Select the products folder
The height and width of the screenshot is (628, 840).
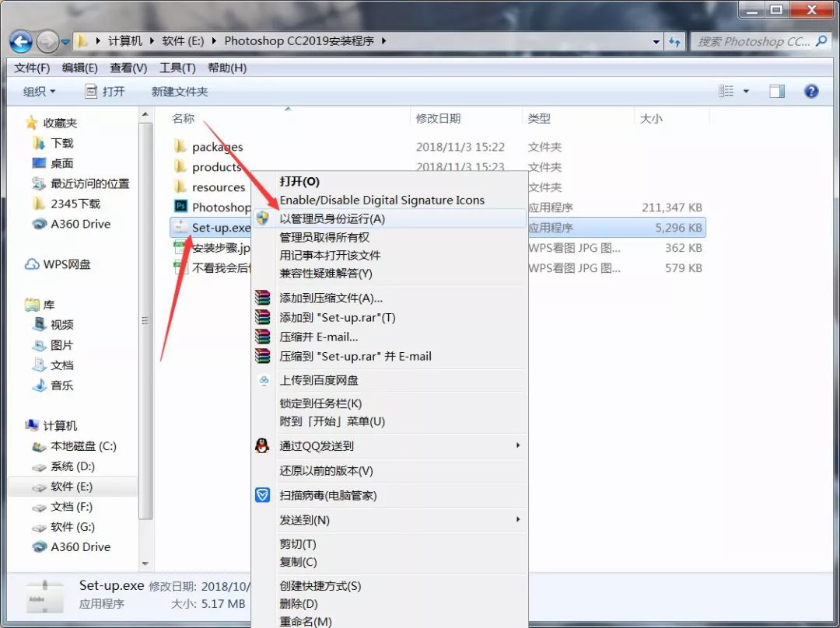tap(208, 167)
